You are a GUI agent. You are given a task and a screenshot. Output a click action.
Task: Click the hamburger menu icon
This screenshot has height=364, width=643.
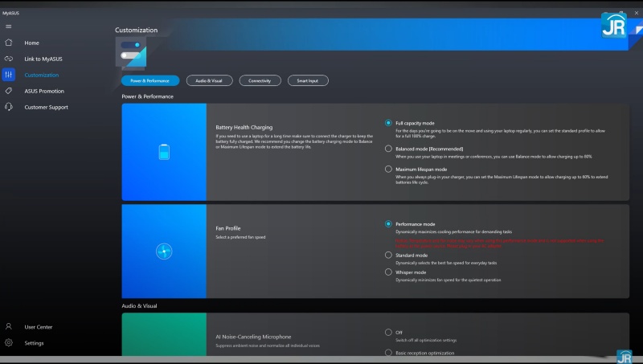tap(8, 27)
